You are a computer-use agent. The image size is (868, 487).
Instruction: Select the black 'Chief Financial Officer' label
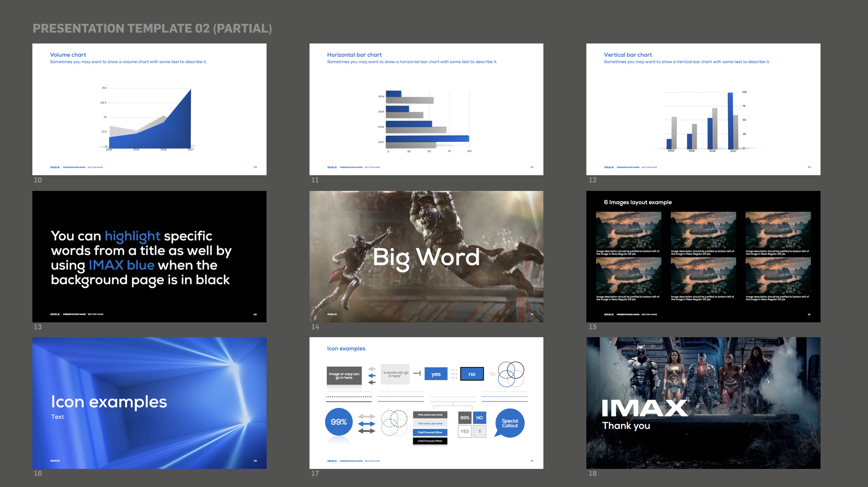pos(430,441)
